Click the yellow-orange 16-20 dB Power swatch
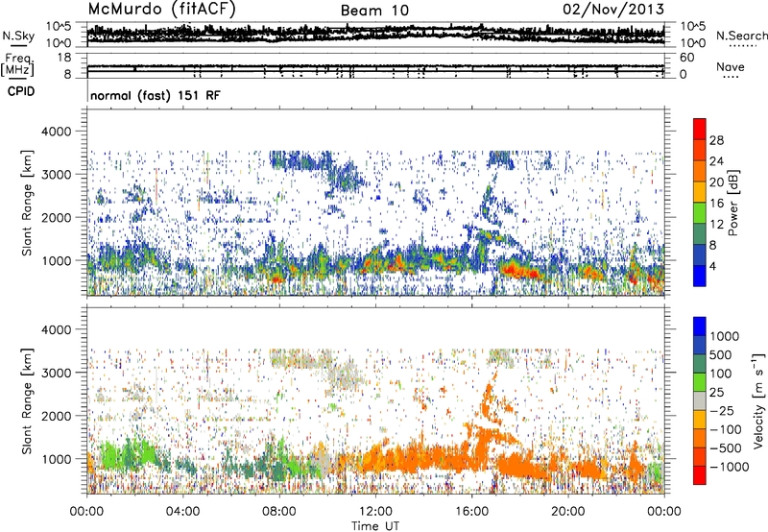Screen dimensions: 768x532 coord(700,192)
